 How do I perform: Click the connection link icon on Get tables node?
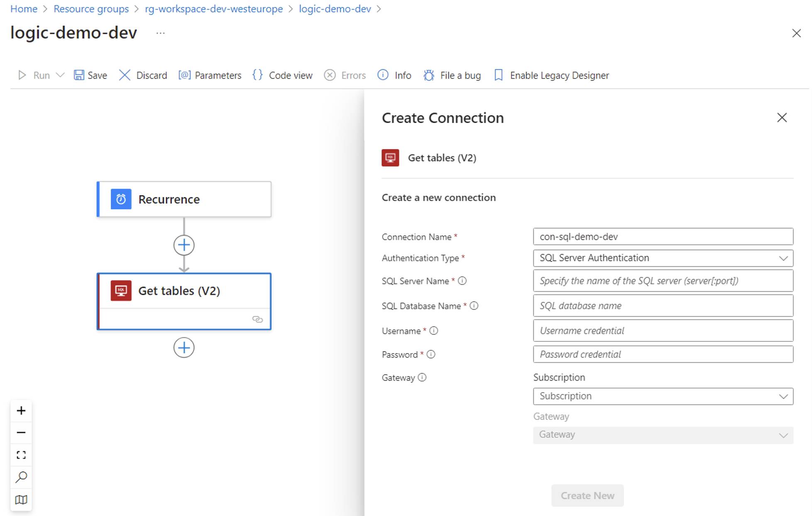[257, 319]
